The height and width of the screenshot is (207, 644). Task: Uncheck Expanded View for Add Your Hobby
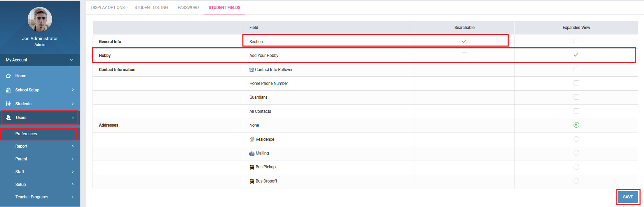[x=576, y=55]
